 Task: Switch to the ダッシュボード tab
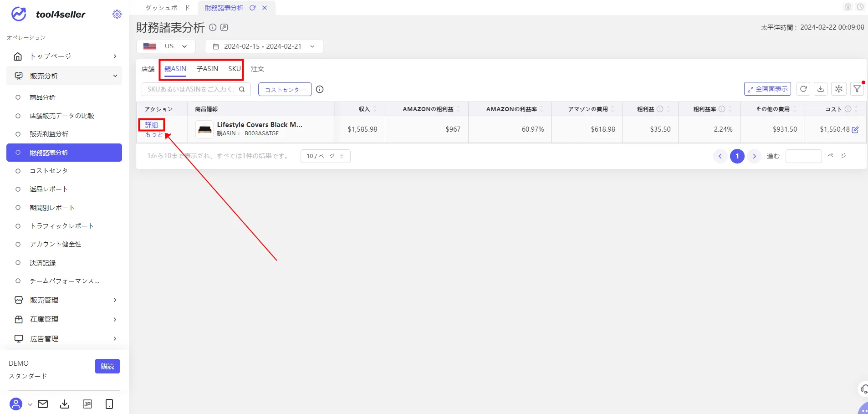click(168, 8)
